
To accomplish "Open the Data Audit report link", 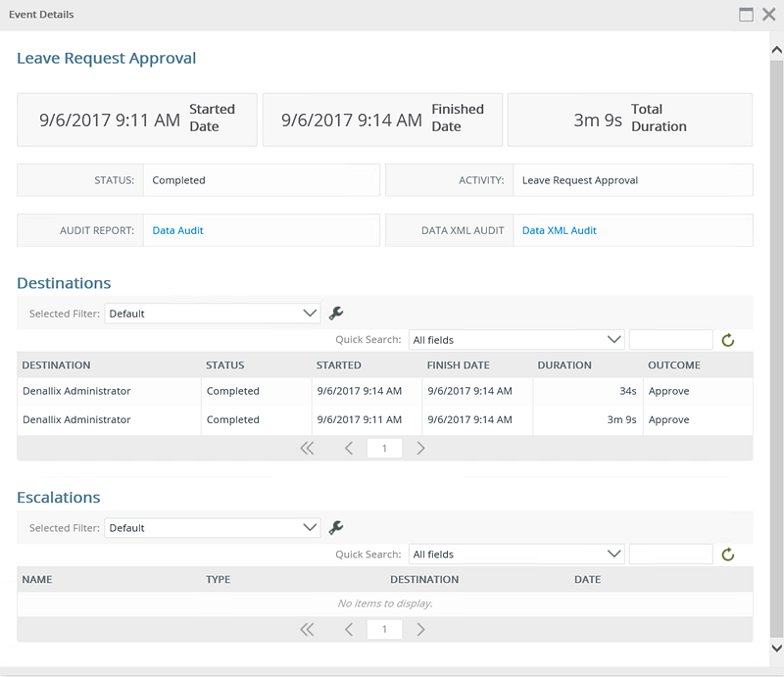I will pos(178,231).
